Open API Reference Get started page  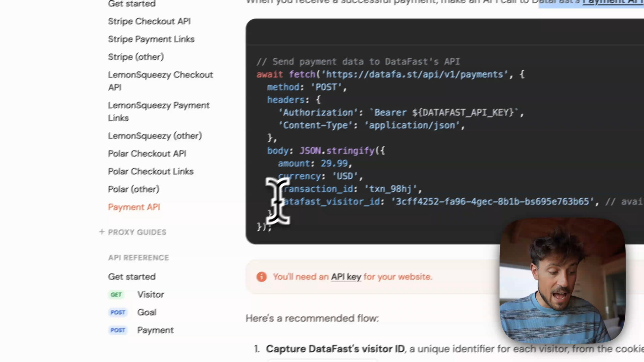click(x=131, y=277)
